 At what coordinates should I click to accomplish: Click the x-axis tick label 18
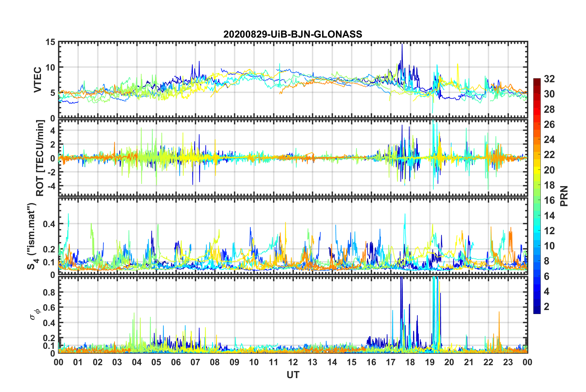[410, 362]
